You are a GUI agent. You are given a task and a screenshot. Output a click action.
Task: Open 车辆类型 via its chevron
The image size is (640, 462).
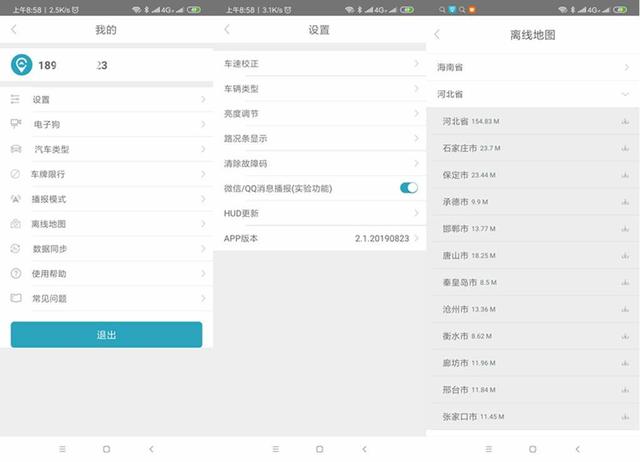pos(416,89)
